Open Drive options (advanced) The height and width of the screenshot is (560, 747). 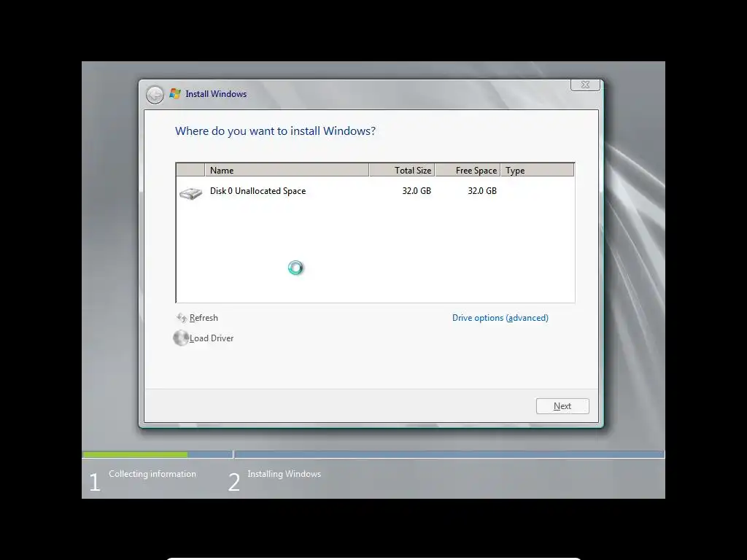[x=500, y=318]
